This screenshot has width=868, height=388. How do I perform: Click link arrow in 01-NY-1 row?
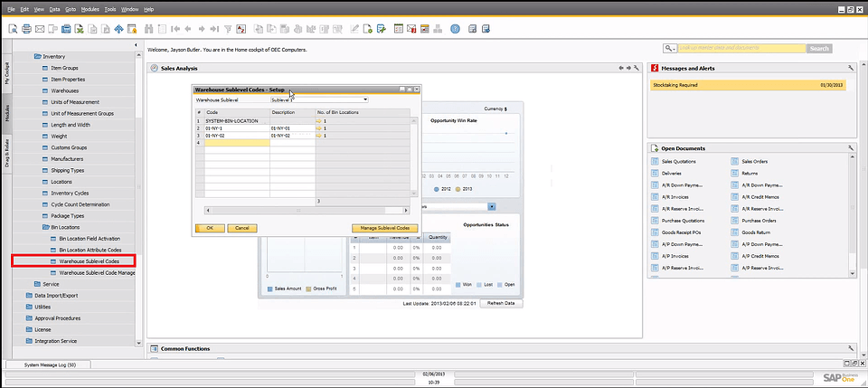click(x=319, y=128)
